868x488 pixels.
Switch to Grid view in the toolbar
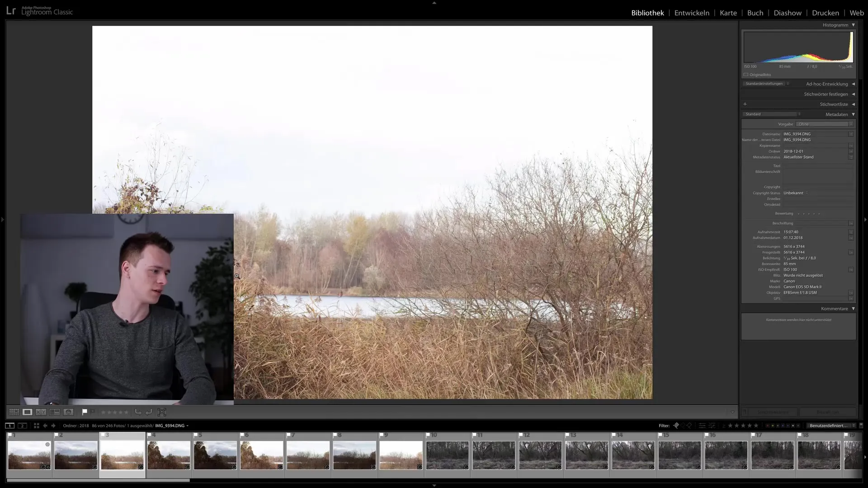click(14, 412)
